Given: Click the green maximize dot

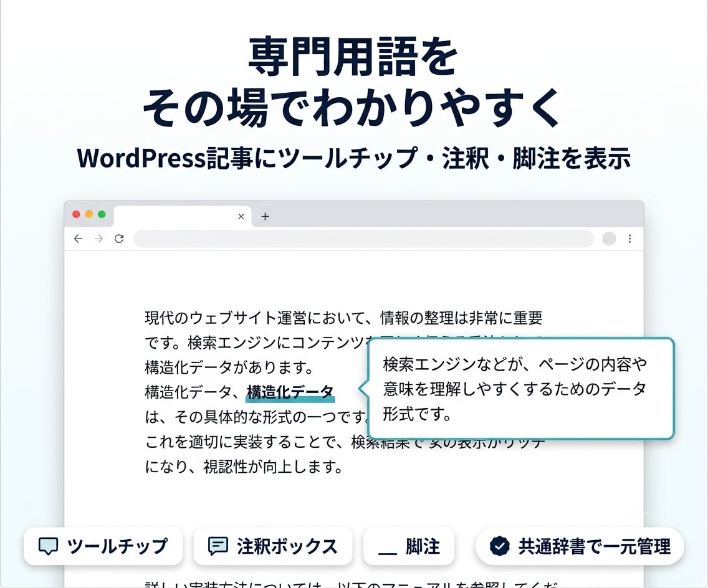Looking at the screenshot, I should pyautogui.click(x=102, y=214).
